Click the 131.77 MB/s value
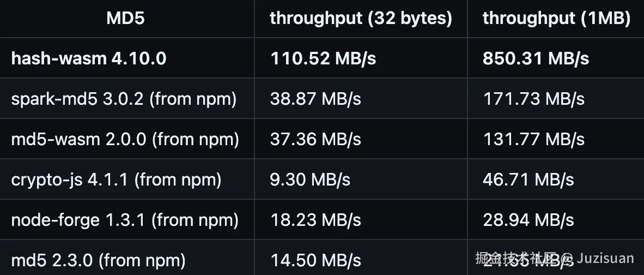The image size is (644, 275). click(533, 139)
